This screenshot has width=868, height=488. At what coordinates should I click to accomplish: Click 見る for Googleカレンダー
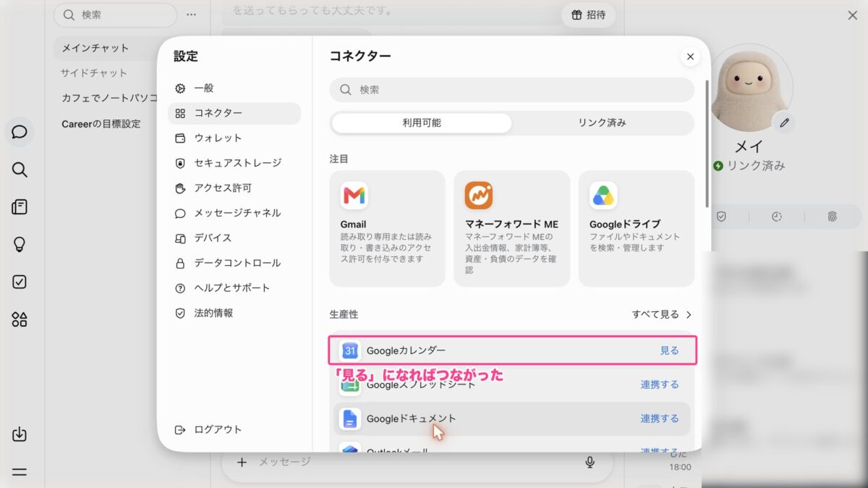point(669,350)
